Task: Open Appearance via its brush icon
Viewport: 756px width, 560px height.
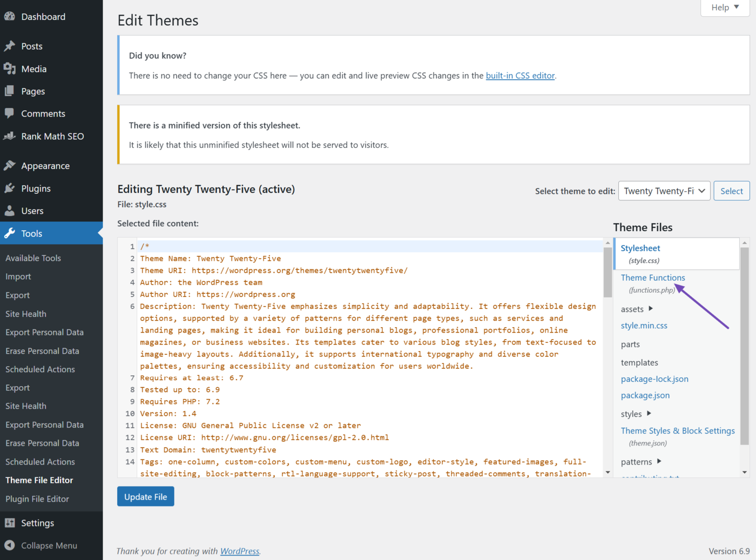Action: click(11, 165)
